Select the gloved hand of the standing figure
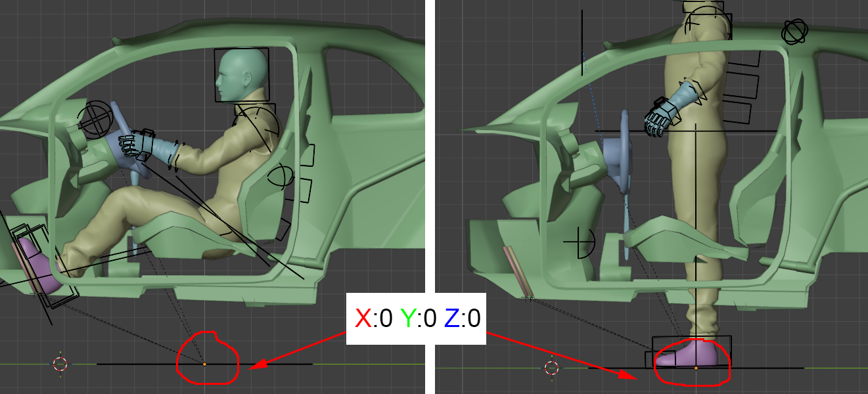The height and width of the screenshot is (394, 868). [x=660, y=120]
